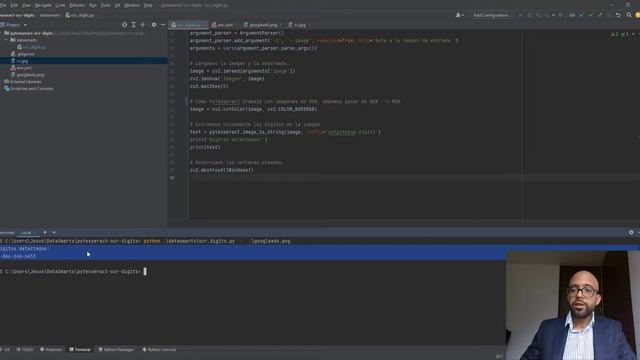This screenshot has height=360, width=640.
Task: Collapse the datasmarts folder in tree
Action: click(x=6, y=40)
